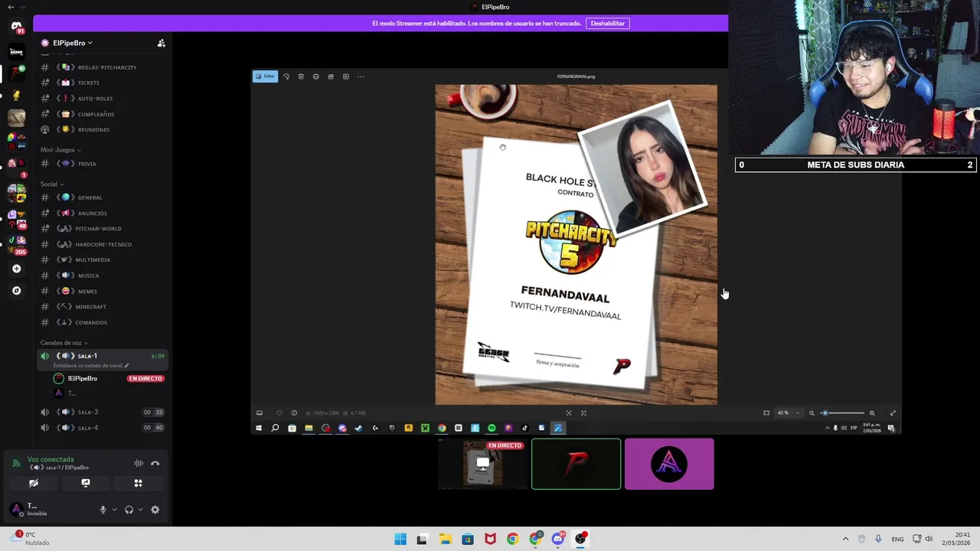Click rotate icon in shared photo viewer
This screenshot has height=551, width=980.
pyautogui.click(x=286, y=77)
